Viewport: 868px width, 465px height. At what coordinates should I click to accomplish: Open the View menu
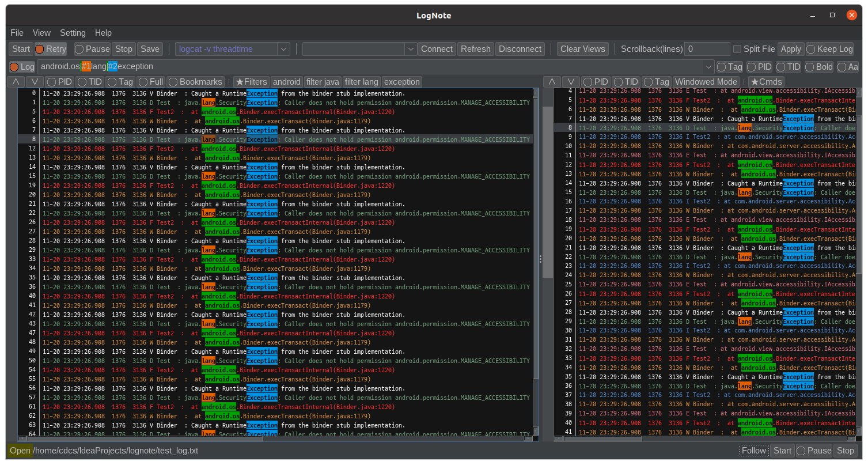(x=41, y=33)
